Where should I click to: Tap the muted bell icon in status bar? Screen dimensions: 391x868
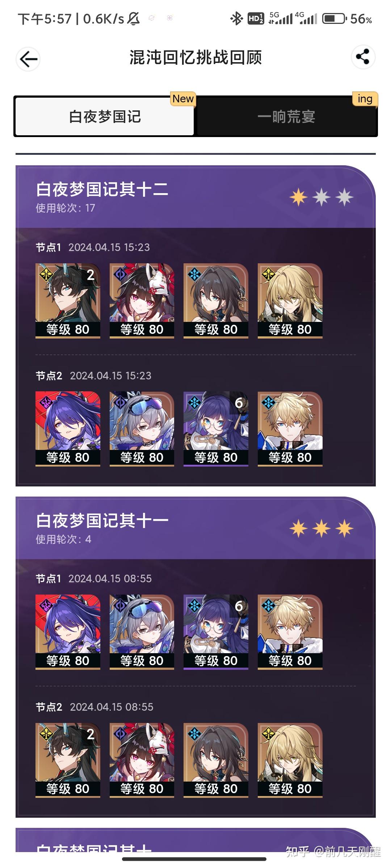(133, 18)
